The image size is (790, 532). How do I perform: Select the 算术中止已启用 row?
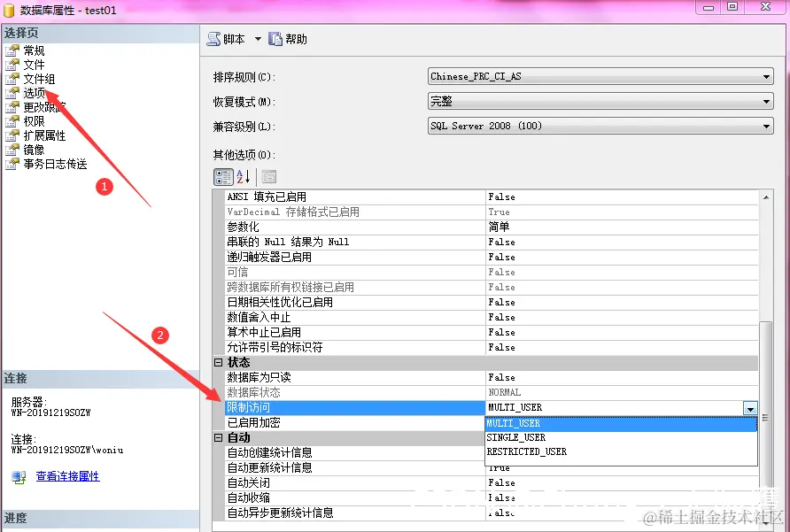tap(492, 333)
